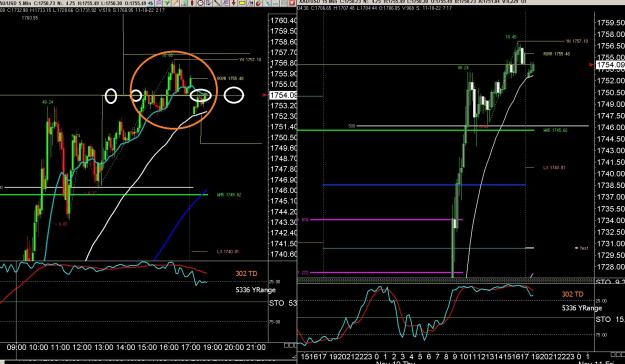The width and height of the screenshot is (625, 364).
Task: Click 1744.50 on the right chart price axis
Action: (x=610, y=139)
